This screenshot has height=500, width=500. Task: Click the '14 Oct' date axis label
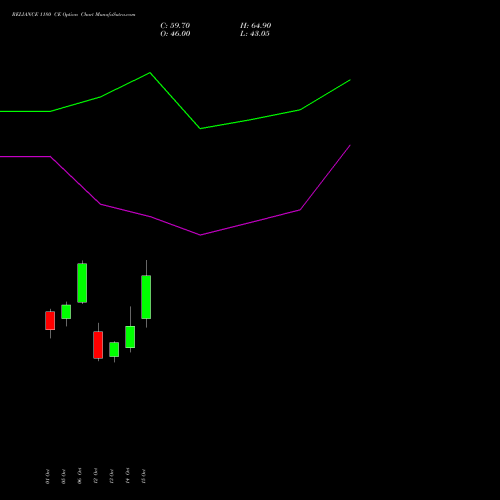click(x=128, y=476)
